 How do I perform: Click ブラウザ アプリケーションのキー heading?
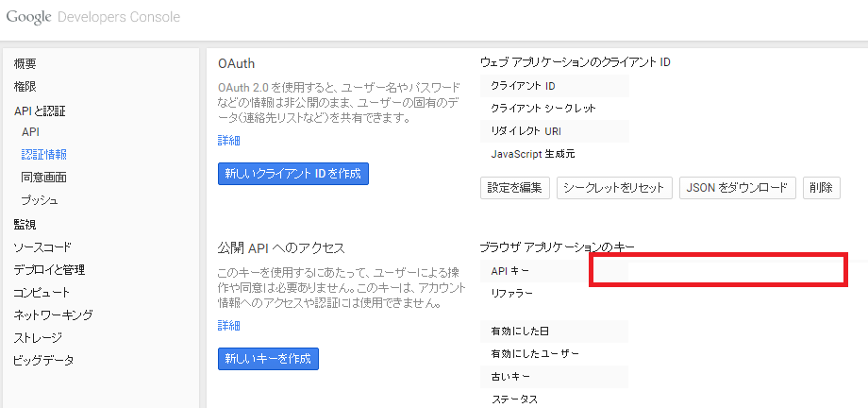pyautogui.click(x=557, y=246)
